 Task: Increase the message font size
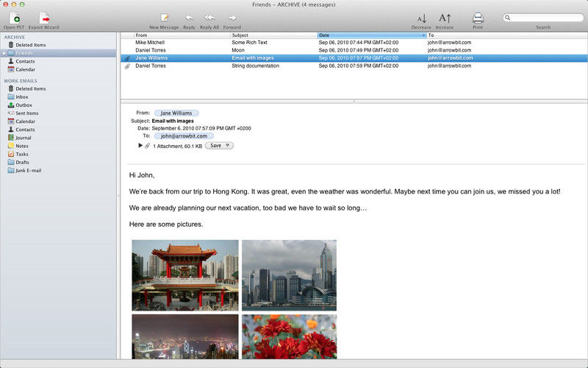445,18
